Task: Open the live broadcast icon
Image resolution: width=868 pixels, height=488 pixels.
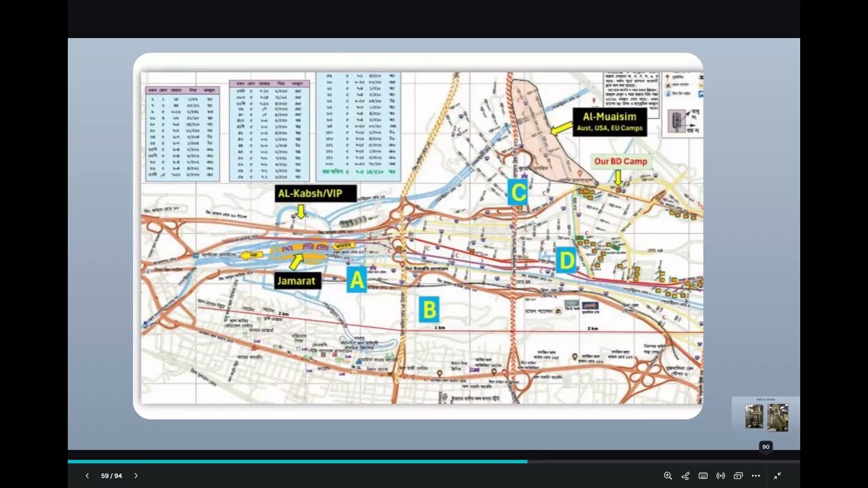Action: 721,476
